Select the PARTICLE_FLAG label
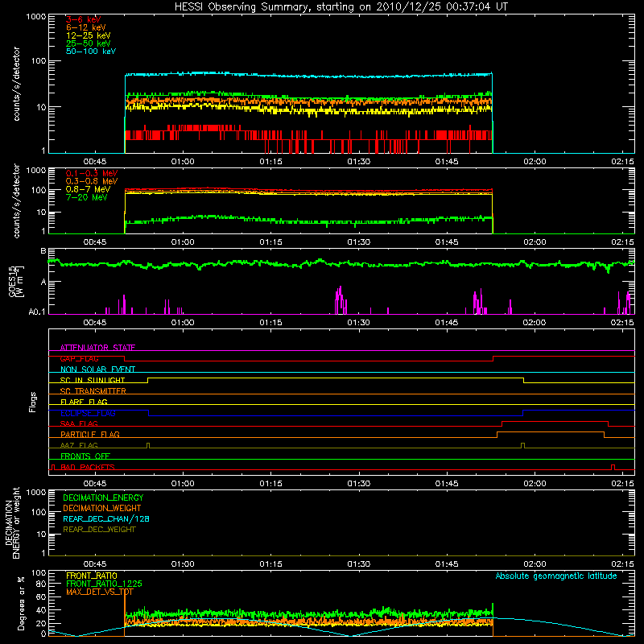The image size is (644, 644). (x=90, y=434)
